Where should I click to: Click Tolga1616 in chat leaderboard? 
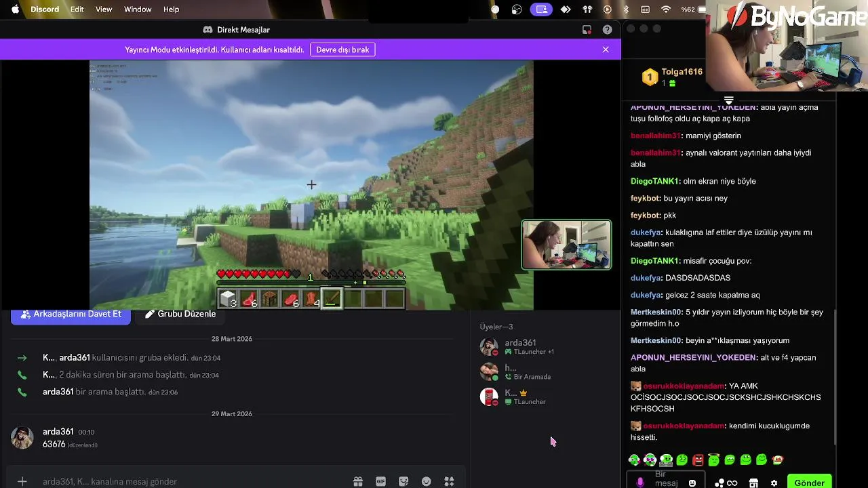click(682, 72)
